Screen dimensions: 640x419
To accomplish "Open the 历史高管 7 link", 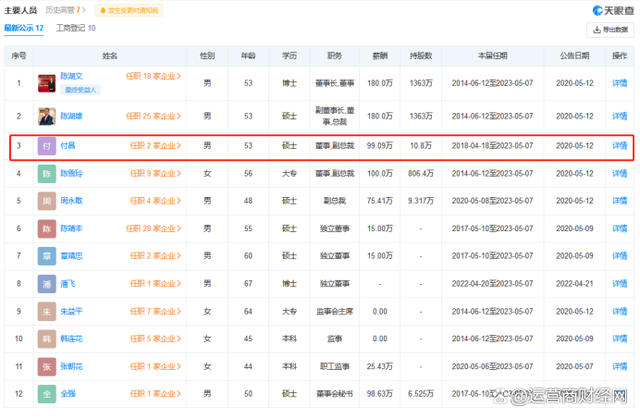I will pos(65,10).
